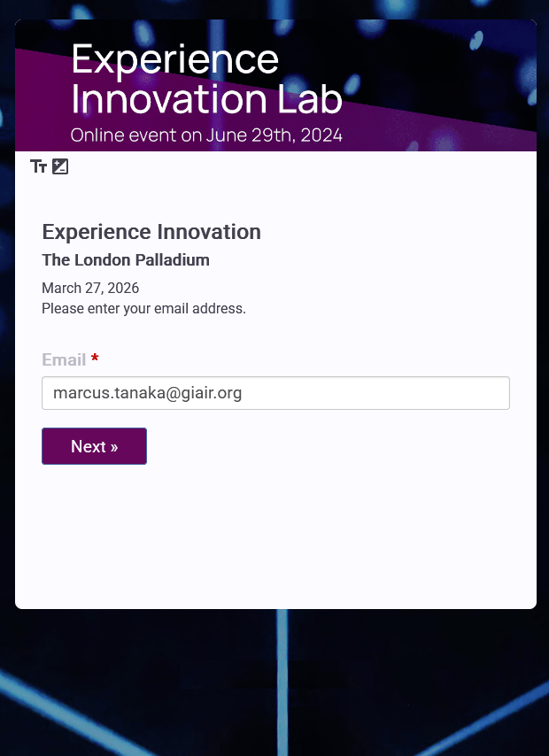
Task: Click the March 27, 2026 date text
Action: pyautogui.click(x=90, y=288)
